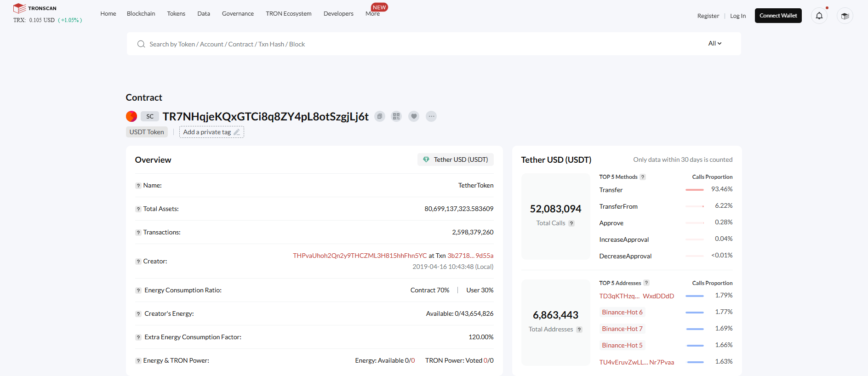Click the TRONSCAN logo
The height and width of the screenshot is (376, 868).
(35, 8)
